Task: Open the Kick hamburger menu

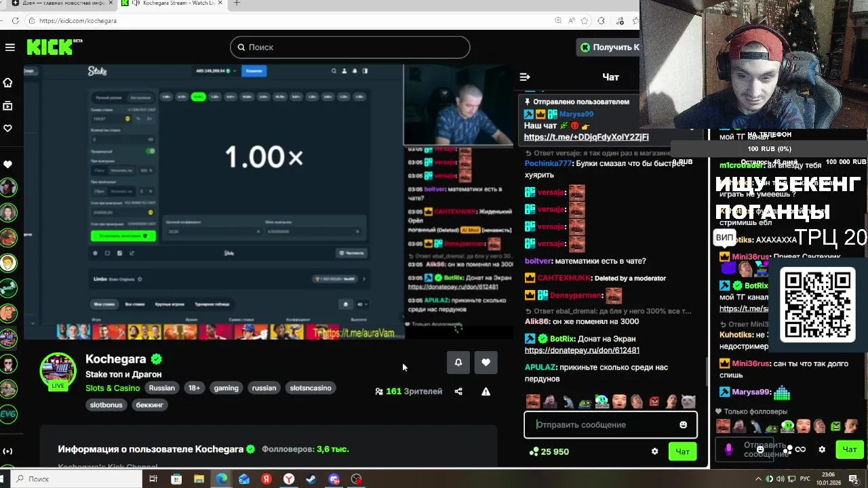Action: (9, 47)
